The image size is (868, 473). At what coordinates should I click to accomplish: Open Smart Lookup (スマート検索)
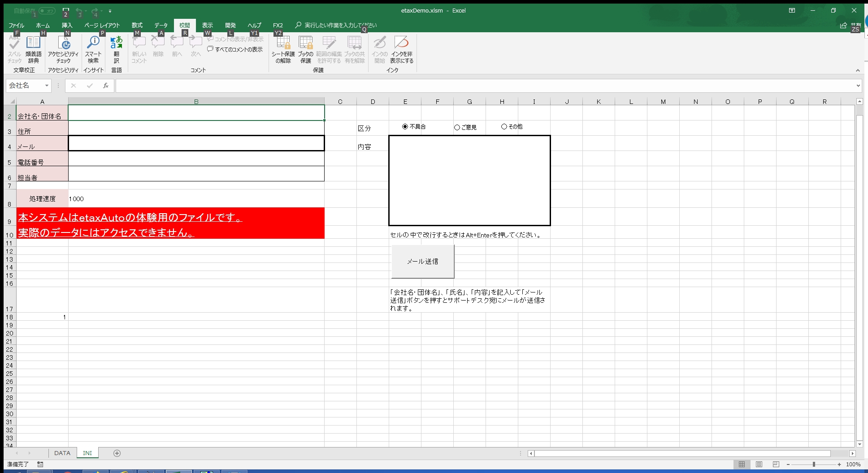click(93, 49)
